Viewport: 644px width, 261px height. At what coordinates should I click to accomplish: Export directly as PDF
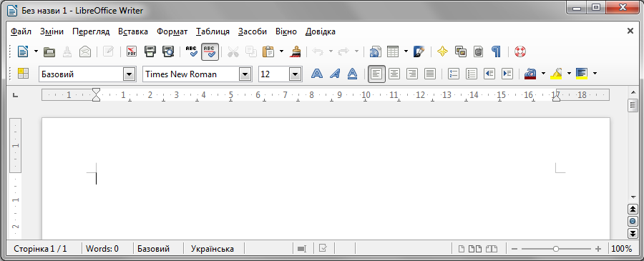coord(132,51)
